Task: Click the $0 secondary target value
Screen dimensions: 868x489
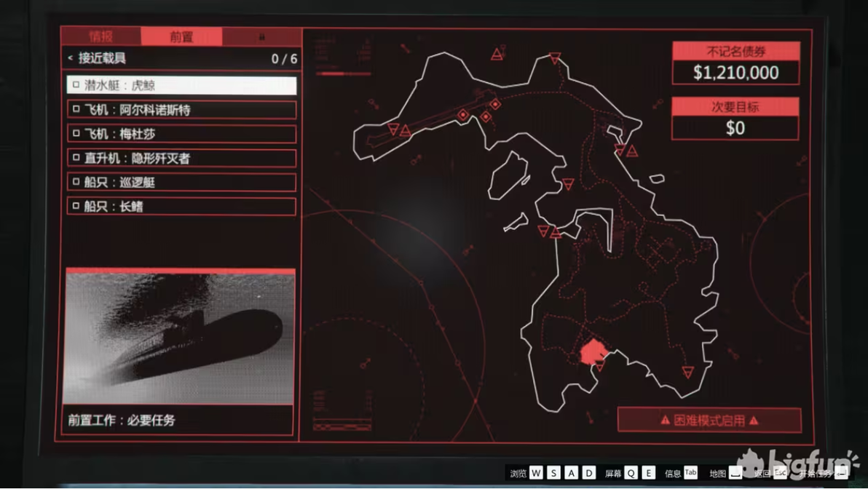Action: point(735,128)
